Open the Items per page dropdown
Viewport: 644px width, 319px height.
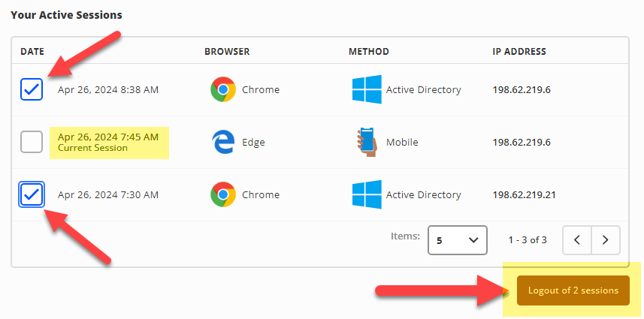tap(457, 240)
